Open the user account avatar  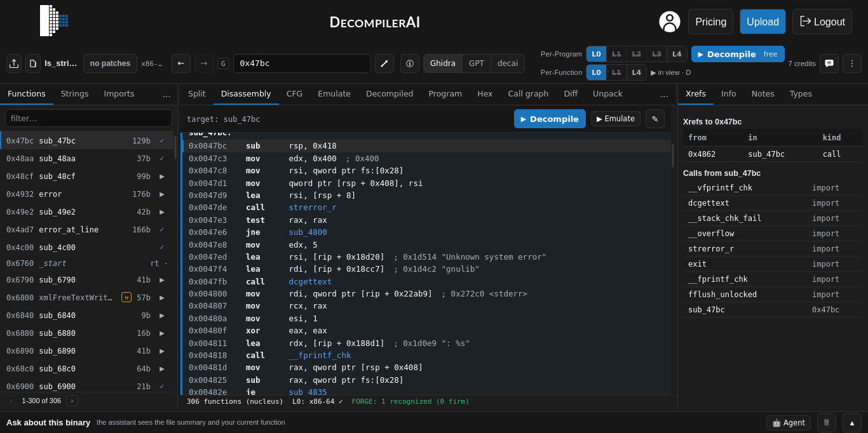pos(670,22)
